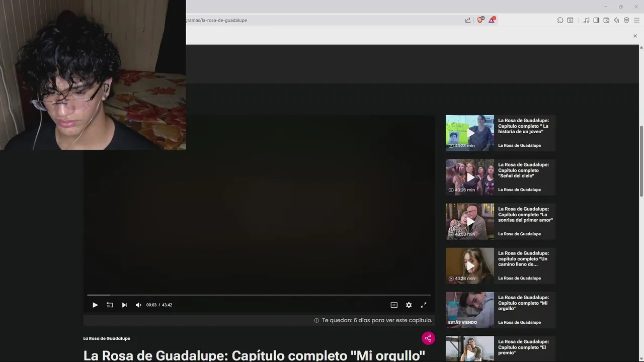Toggle closed captions on the player

click(x=394, y=305)
